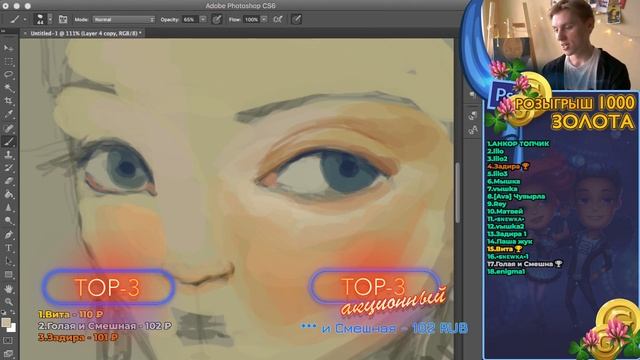Click the '4.Задира' entry in the list
Image resolution: width=640 pixels, height=360 pixels.
click(x=508, y=166)
